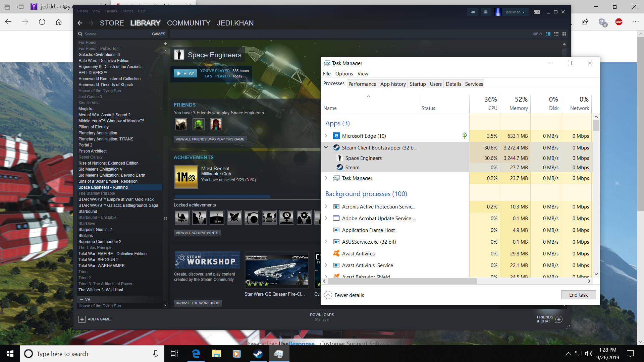
Task: Expand the Microsoft Edge process group
Action: coord(326,136)
